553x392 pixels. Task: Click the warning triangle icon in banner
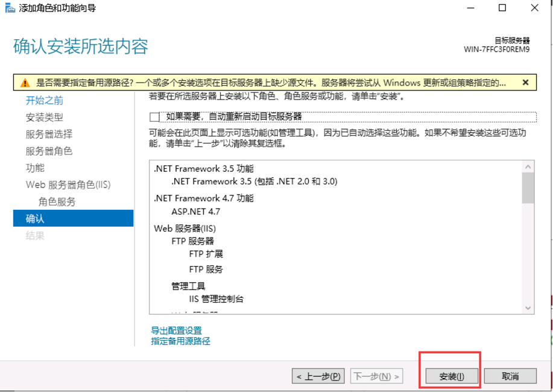(x=25, y=83)
